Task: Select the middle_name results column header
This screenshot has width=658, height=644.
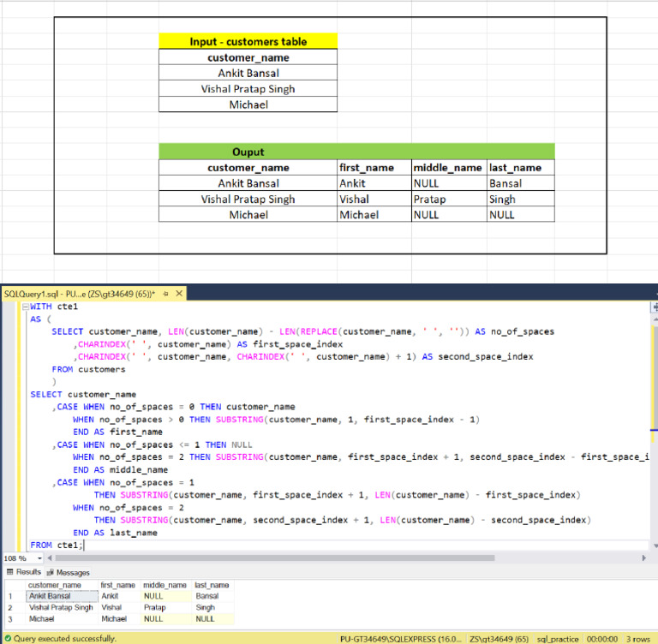Action: pyautogui.click(x=164, y=585)
